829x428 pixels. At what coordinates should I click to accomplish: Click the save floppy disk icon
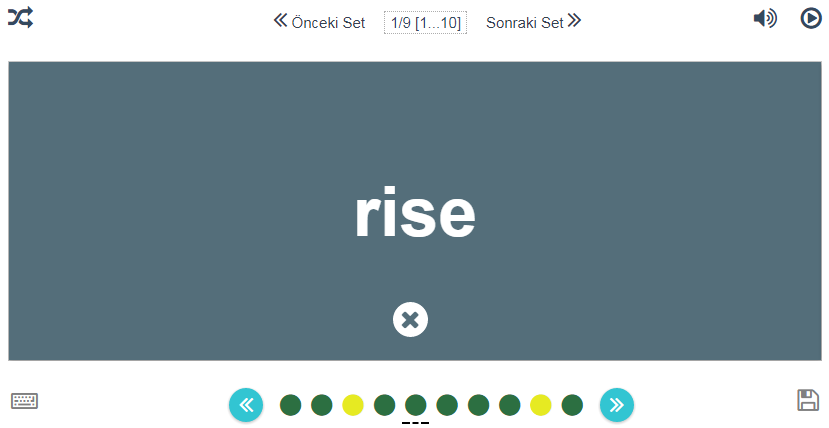tap(808, 400)
